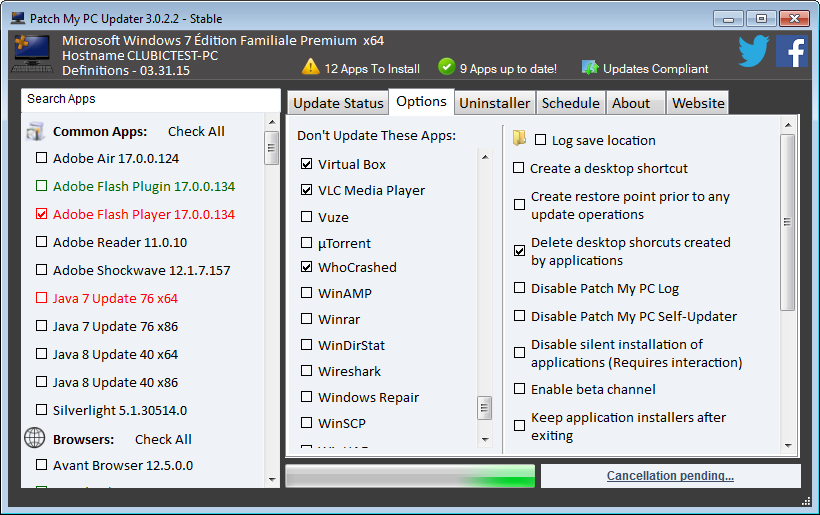Click the Updates Compliant label
820x515 pixels.
coord(655,69)
